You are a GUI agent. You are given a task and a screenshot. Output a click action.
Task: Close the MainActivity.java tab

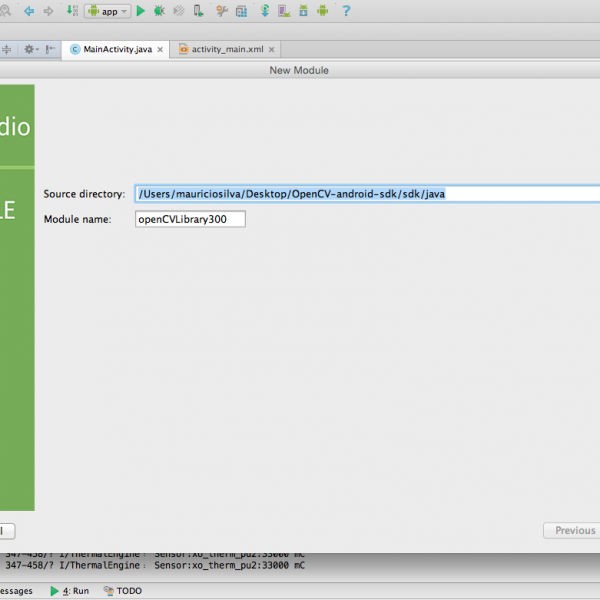(x=160, y=50)
